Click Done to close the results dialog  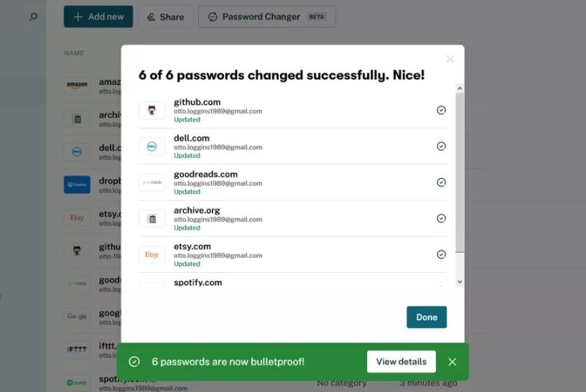[x=427, y=317]
